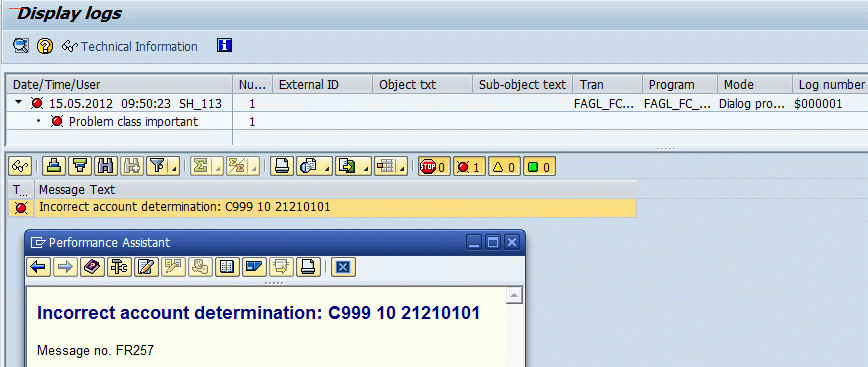Click the binoculars find icon

tap(106, 166)
